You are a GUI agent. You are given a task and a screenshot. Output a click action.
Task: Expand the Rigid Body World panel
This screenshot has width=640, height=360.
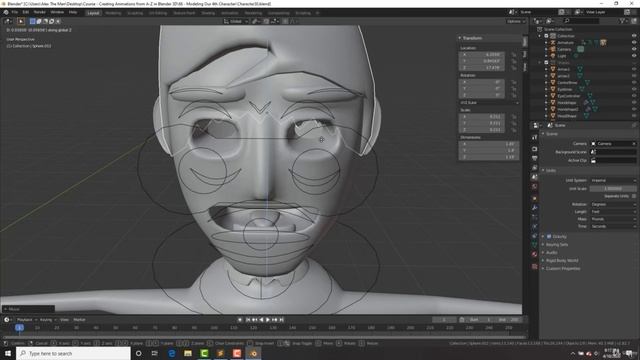click(x=562, y=260)
